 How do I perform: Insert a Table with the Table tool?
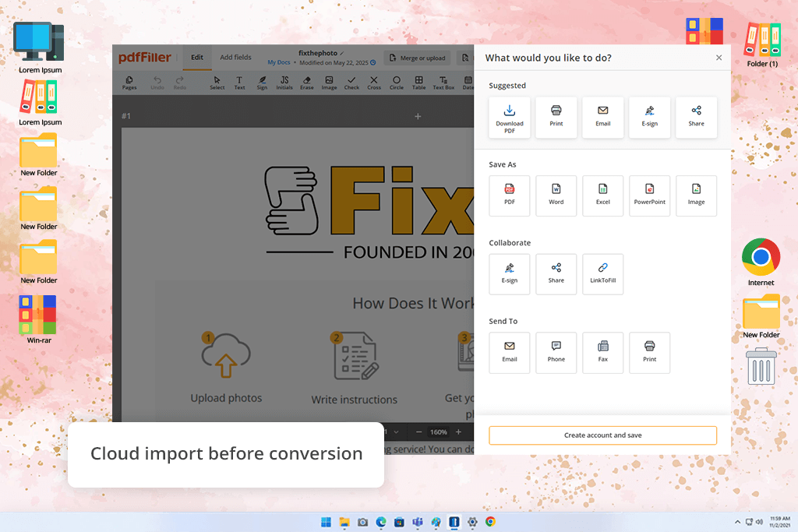point(418,83)
